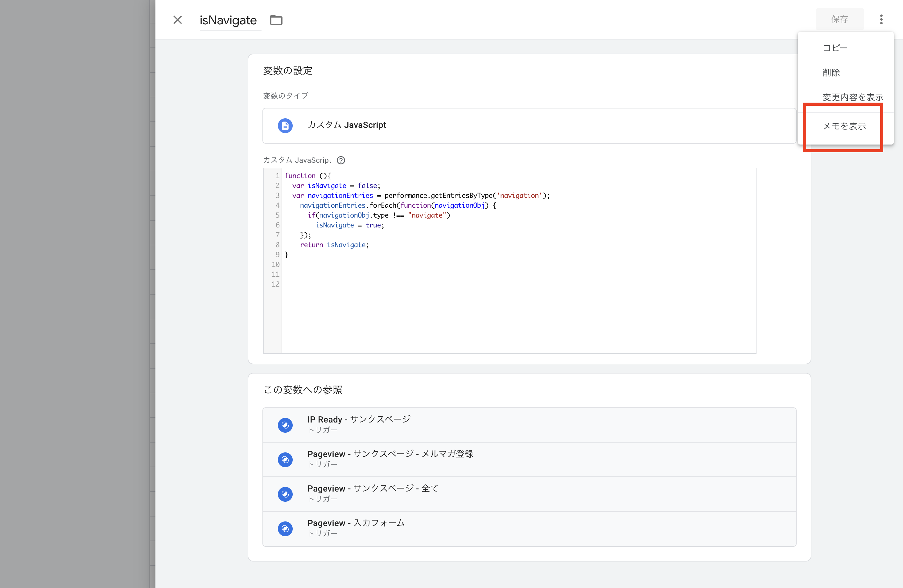Edit the isNavigate variable name field
Image resolution: width=903 pixels, height=588 pixels.
pyautogui.click(x=229, y=20)
